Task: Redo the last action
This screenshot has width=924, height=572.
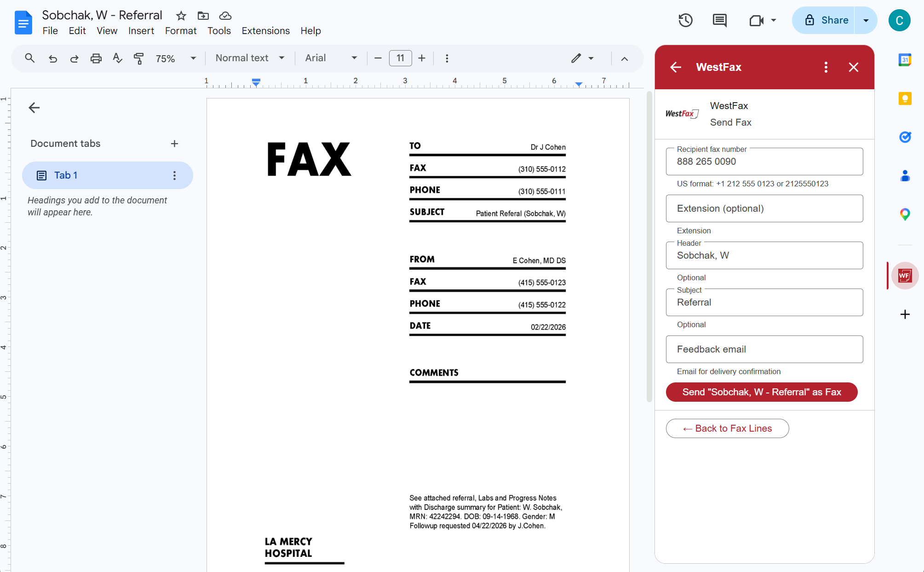Action: pyautogui.click(x=74, y=58)
